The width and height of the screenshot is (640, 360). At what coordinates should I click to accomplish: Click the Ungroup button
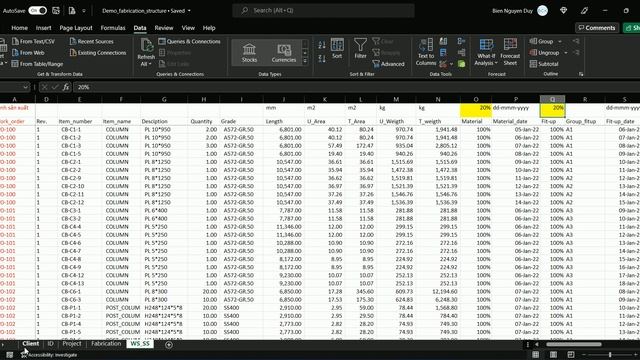click(544, 53)
